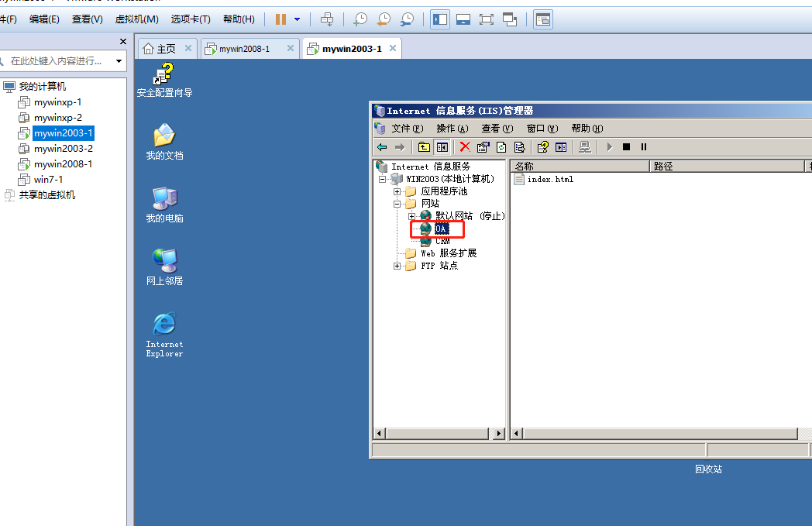
Task: Start the site with IIS play icon
Action: tap(610, 147)
